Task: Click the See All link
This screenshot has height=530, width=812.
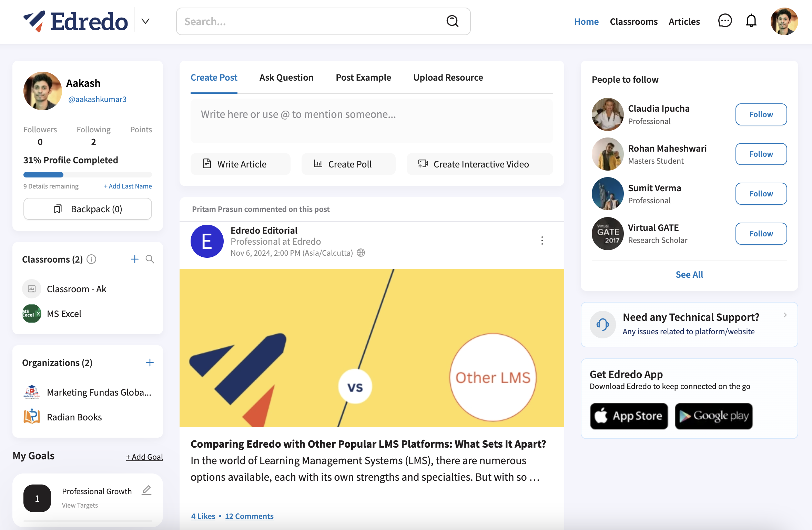Action: [689, 274]
